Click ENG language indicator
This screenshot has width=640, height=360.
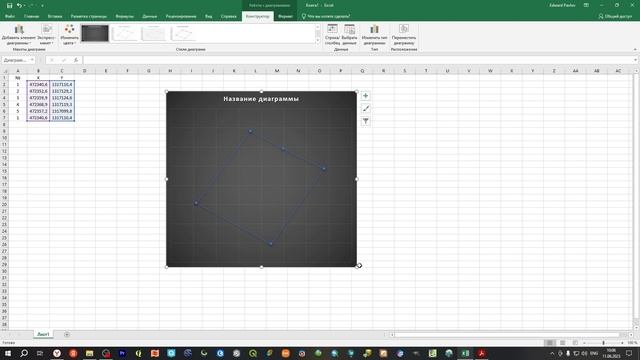pyautogui.click(x=594, y=353)
